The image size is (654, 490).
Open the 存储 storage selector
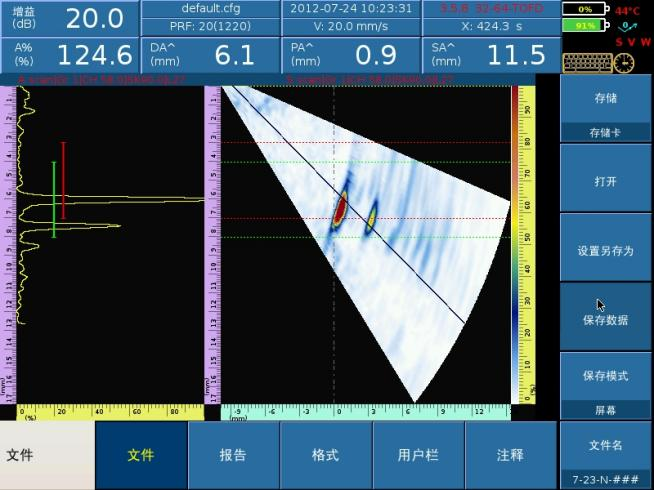click(605, 110)
